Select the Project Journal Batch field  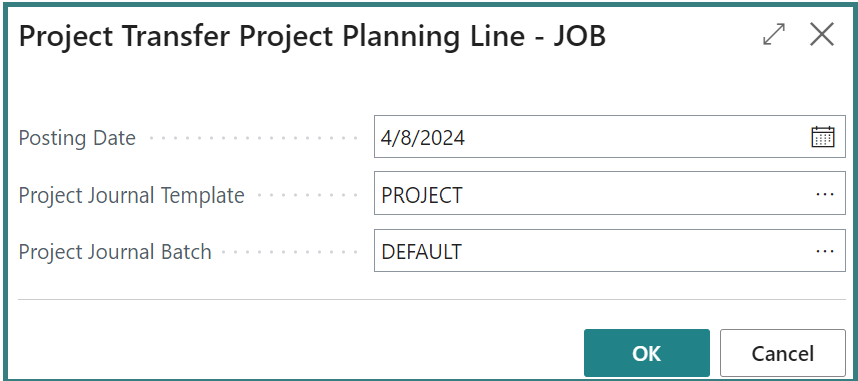coord(610,251)
